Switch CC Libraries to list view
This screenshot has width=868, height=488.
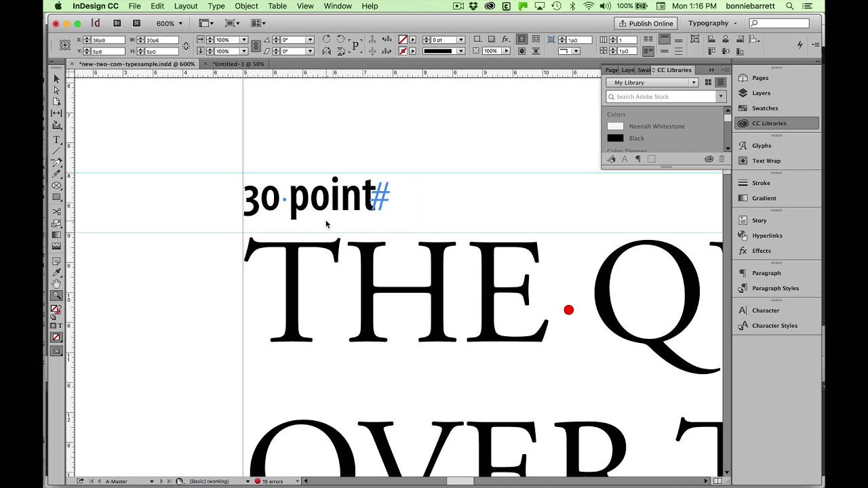point(721,83)
